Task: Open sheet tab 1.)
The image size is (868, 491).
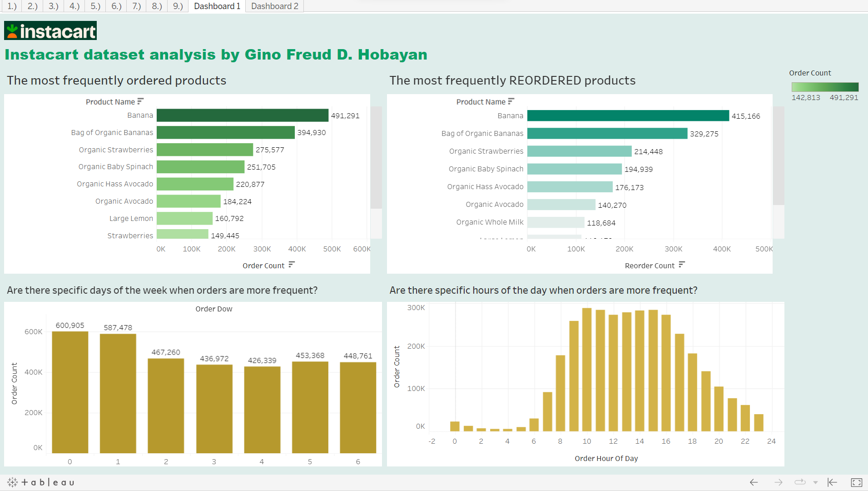Action: point(11,6)
